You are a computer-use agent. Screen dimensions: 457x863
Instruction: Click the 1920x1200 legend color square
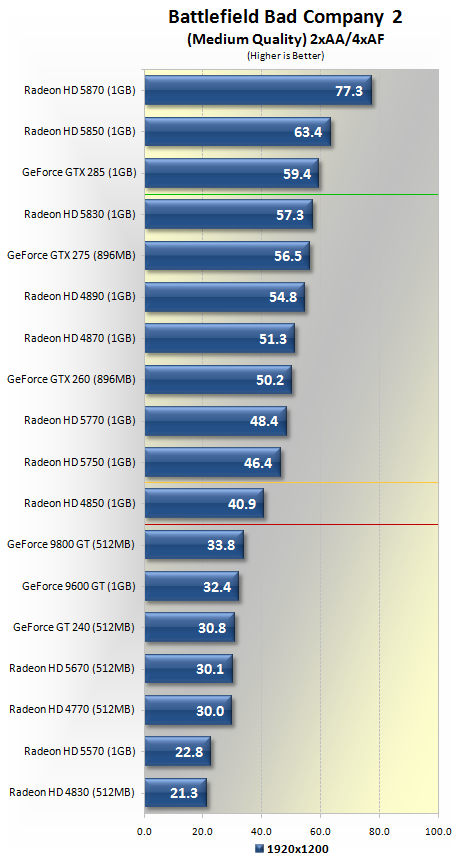[x=260, y=849]
